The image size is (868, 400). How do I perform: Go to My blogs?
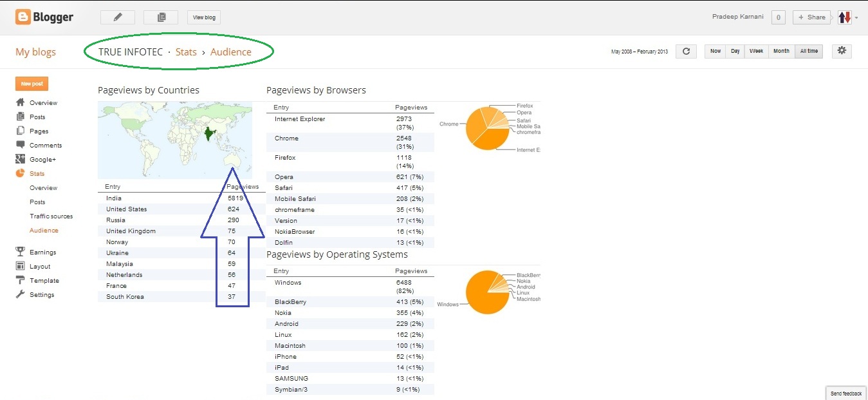pyautogui.click(x=35, y=52)
